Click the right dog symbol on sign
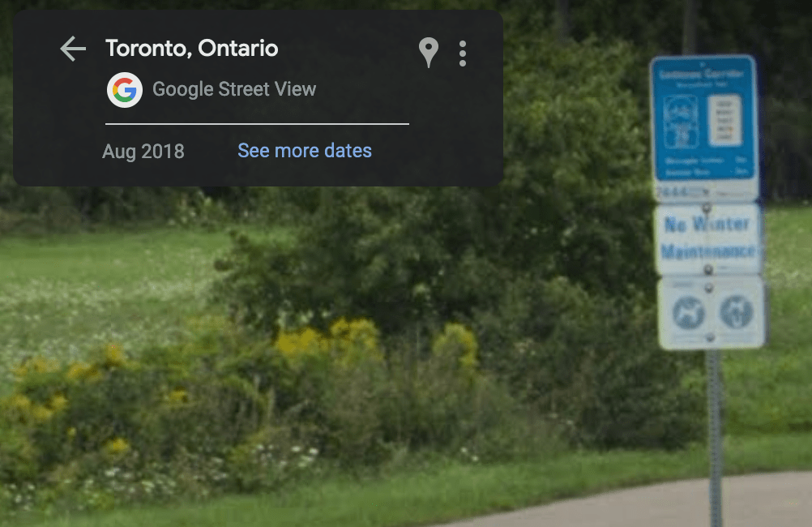The height and width of the screenshot is (527, 812). 736,311
